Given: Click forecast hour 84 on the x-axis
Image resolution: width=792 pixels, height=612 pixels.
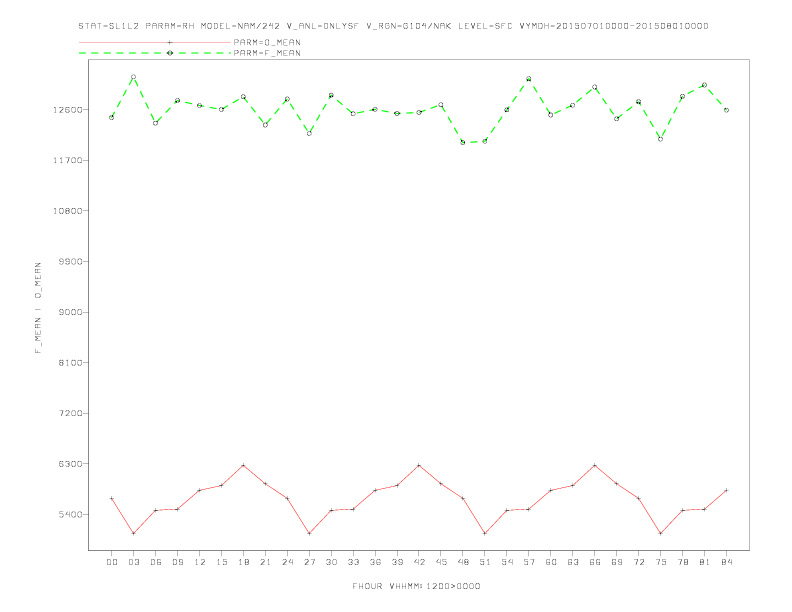Looking at the screenshot, I should (726, 562).
